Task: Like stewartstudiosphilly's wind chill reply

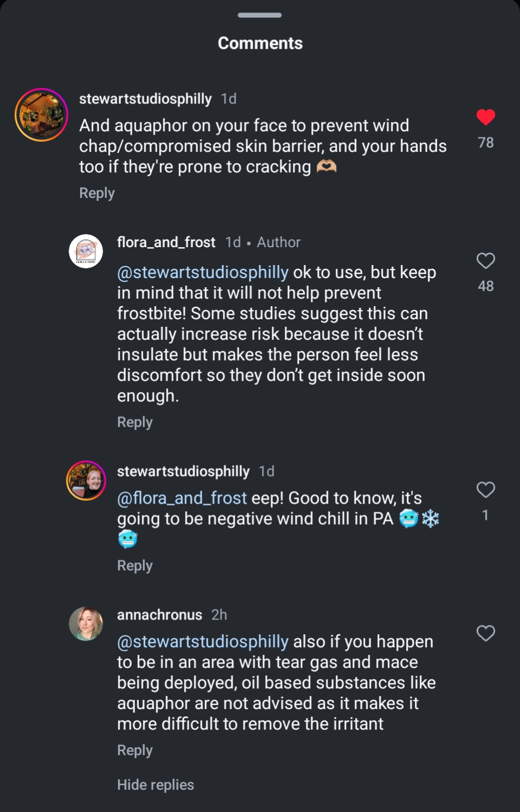Action: point(485,490)
